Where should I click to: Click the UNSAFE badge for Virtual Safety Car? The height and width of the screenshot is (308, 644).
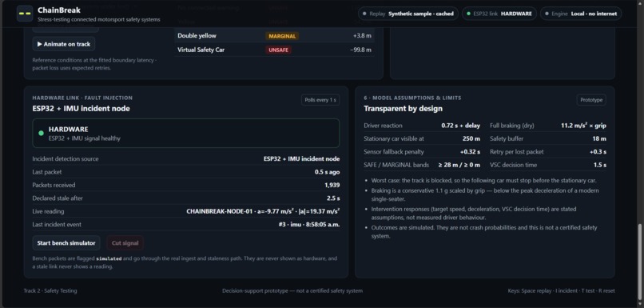(279, 50)
